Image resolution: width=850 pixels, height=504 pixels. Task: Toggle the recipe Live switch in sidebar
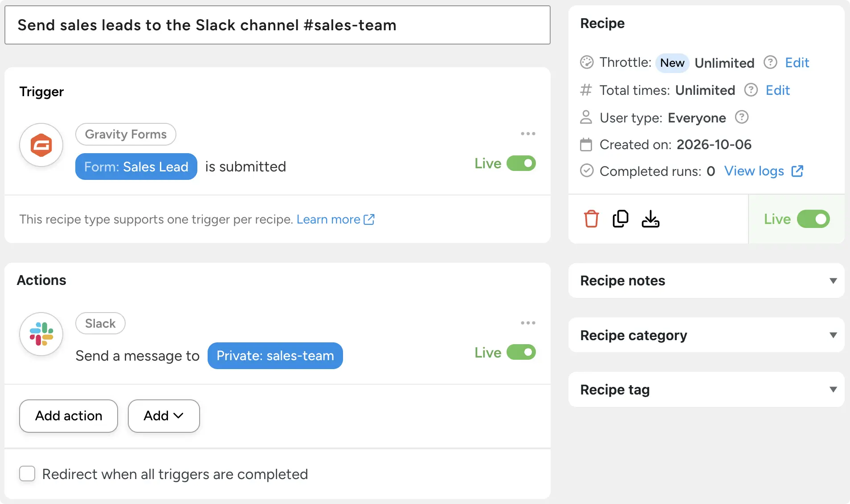click(x=813, y=219)
